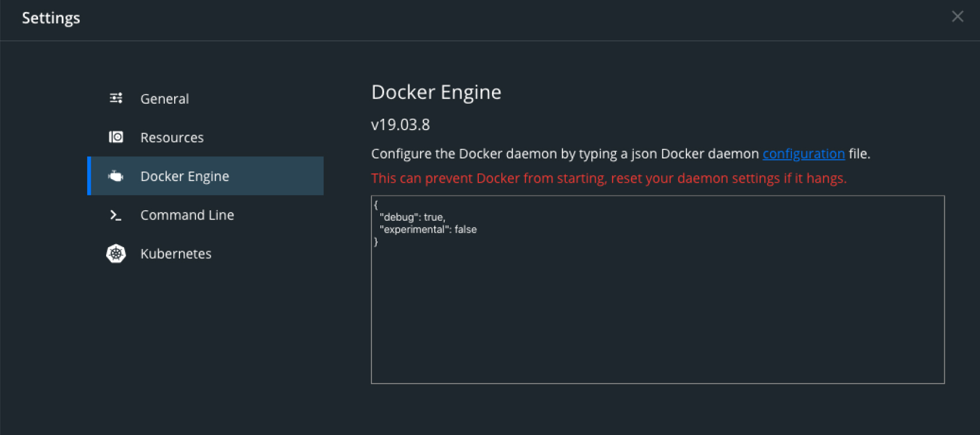Screen dimensions: 980x435
Task: Close the Settings window
Action: 958,17
